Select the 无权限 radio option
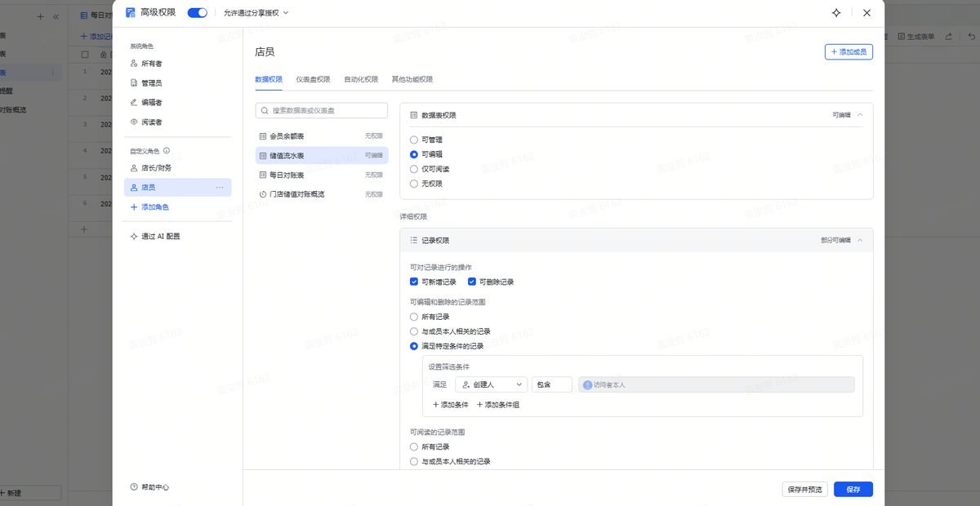980x506 pixels. click(414, 184)
